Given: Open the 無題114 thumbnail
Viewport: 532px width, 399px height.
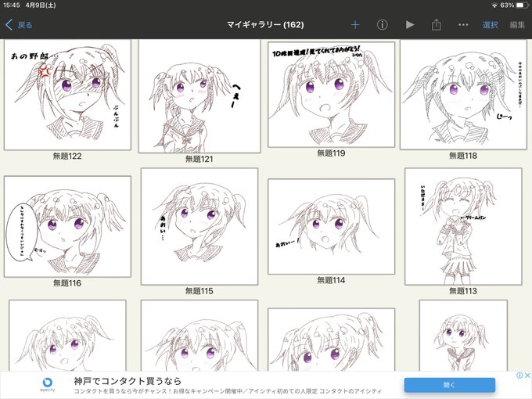Looking at the screenshot, I should (331, 227).
